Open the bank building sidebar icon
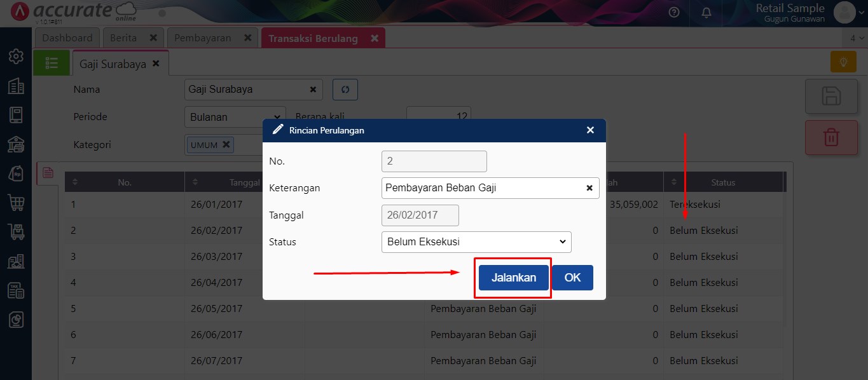868x380 pixels. coord(16,144)
